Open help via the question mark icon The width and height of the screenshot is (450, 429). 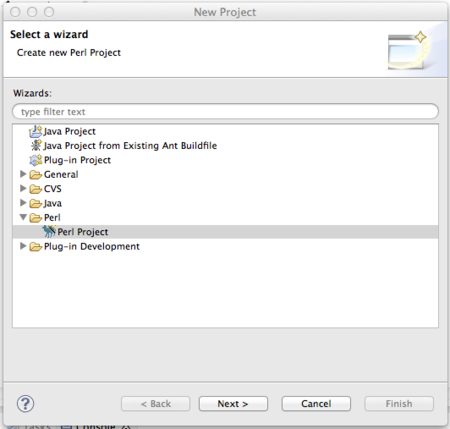coord(25,404)
